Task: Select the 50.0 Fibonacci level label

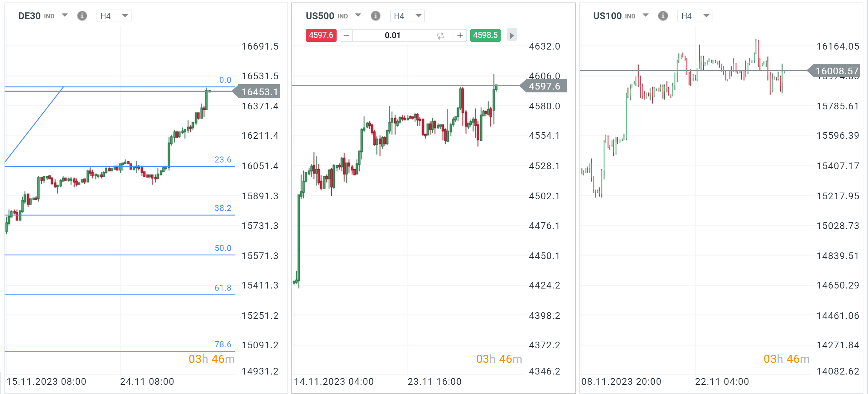Action: (x=223, y=248)
